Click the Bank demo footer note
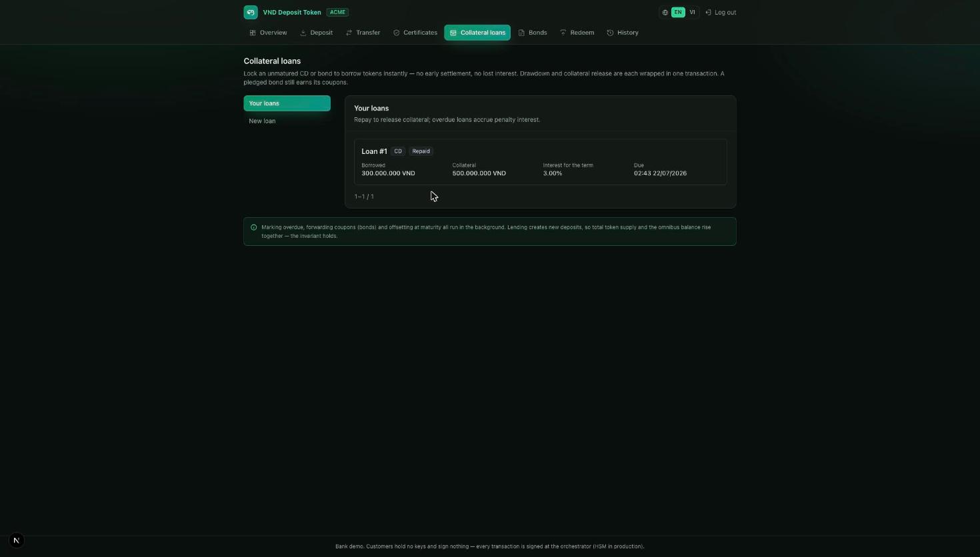The width and height of the screenshot is (980, 557). [489, 546]
